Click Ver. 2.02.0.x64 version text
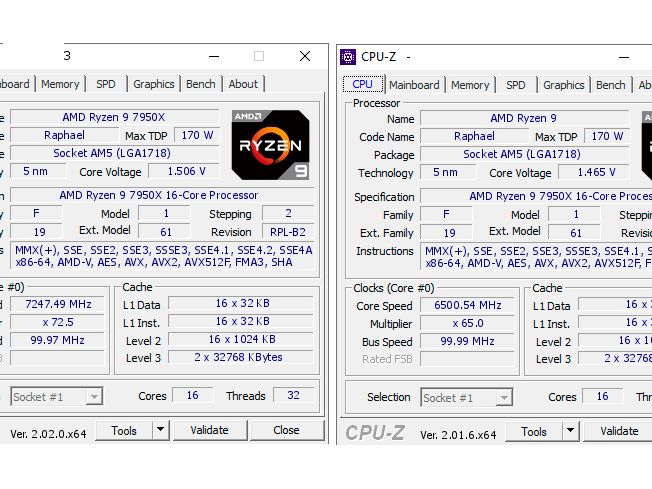Screen dimensions: 652x489 (48, 434)
